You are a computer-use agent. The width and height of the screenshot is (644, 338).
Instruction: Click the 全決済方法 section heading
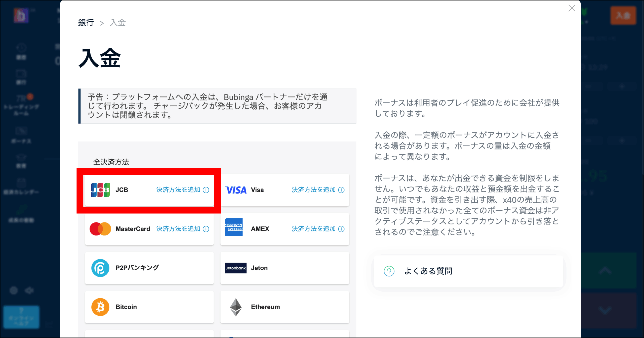[111, 162]
